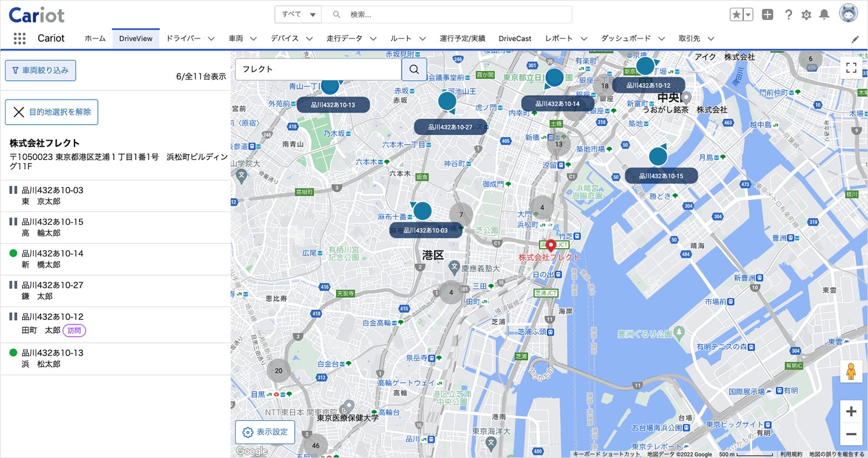Click the cluster marker showing 18
This screenshot has height=458, width=868.
pos(605,86)
